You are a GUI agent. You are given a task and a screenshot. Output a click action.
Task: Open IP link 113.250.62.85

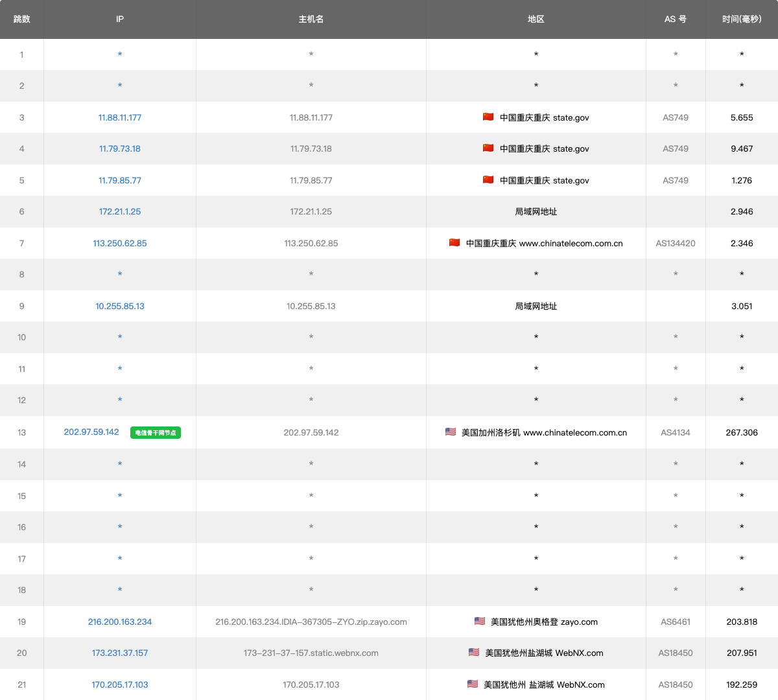120,243
